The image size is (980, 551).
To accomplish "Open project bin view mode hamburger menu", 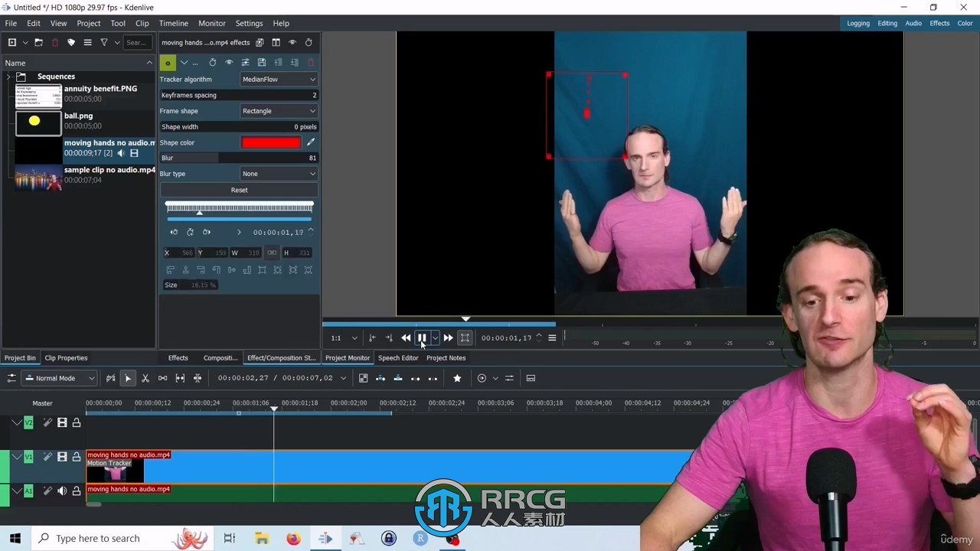I will click(87, 43).
